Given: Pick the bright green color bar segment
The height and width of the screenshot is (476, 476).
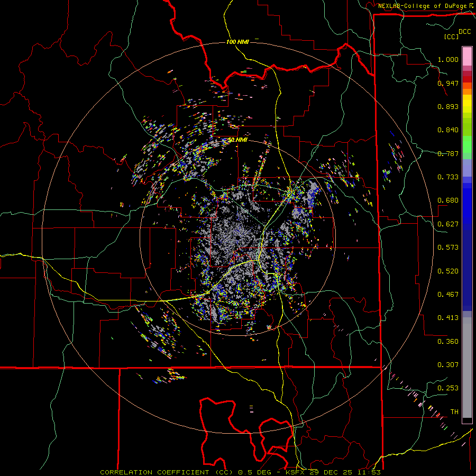Looking at the screenshot, I should (467, 144).
